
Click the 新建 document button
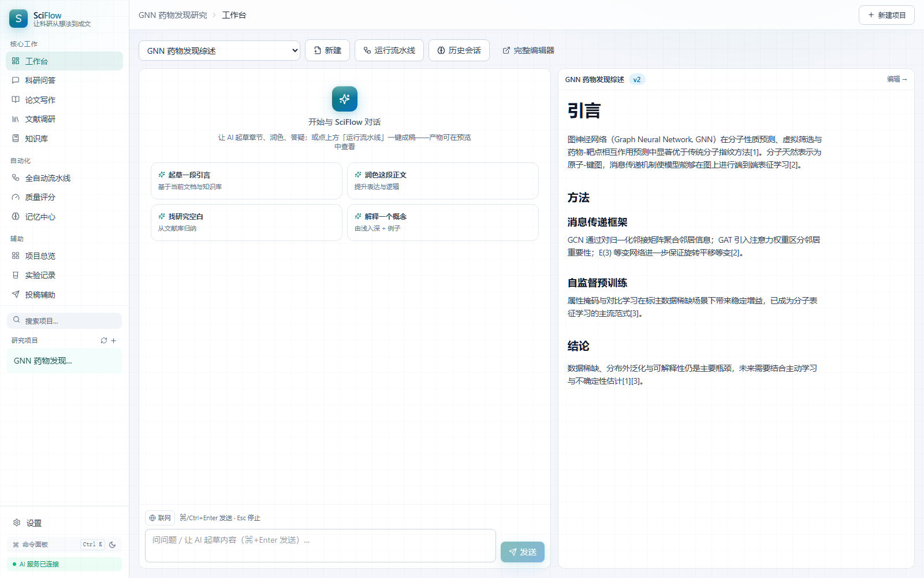click(x=327, y=50)
